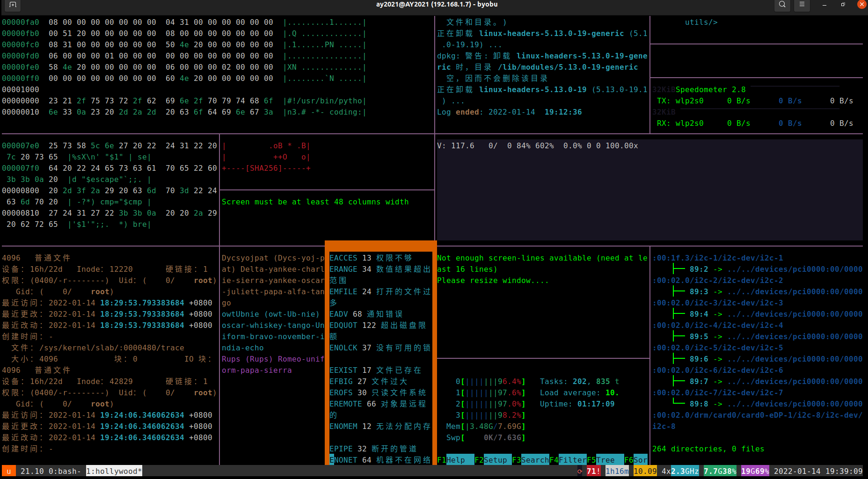The width and height of the screenshot is (868, 479).
Task: Switch to the 0:bash window tab
Action: point(65,471)
